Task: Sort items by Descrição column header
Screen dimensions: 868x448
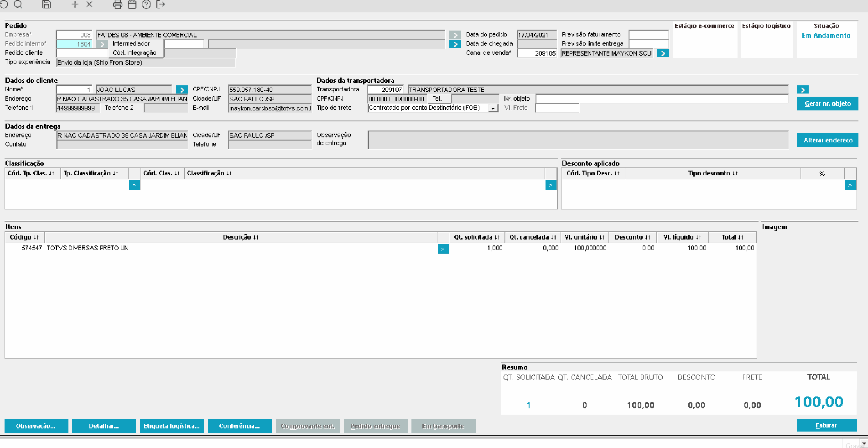Action: click(x=241, y=237)
